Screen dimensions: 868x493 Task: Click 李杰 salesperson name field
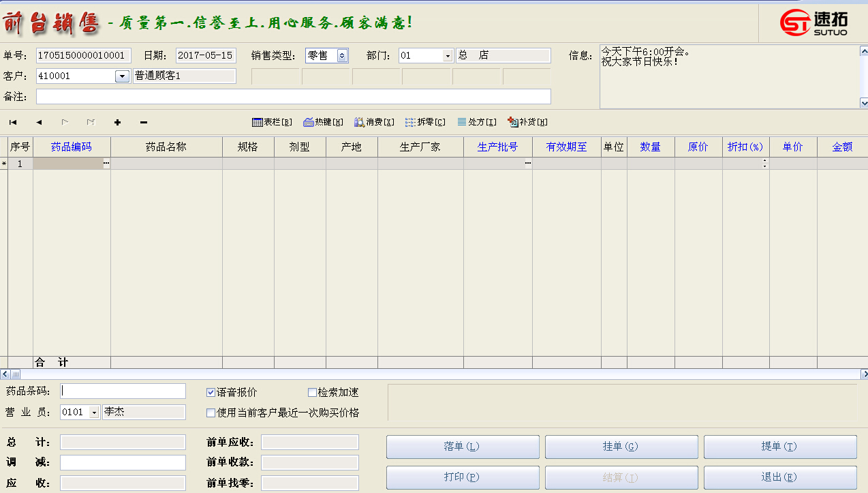point(144,413)
